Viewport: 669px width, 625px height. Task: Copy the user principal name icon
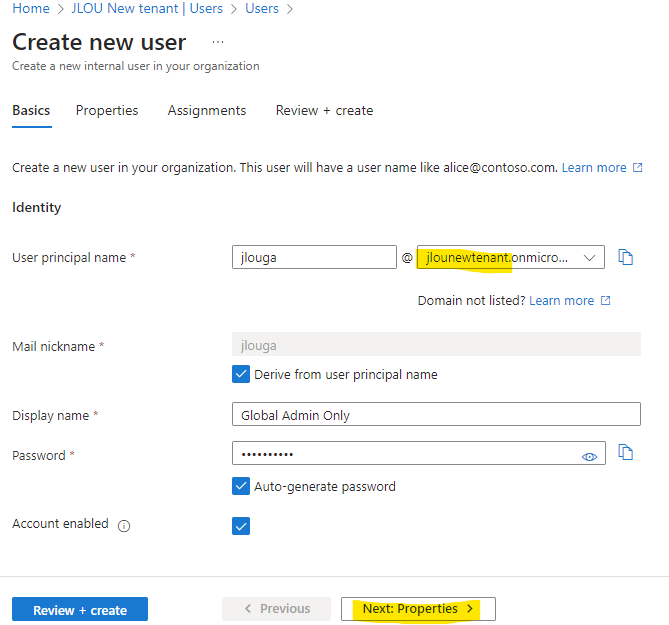click(625, 257)
